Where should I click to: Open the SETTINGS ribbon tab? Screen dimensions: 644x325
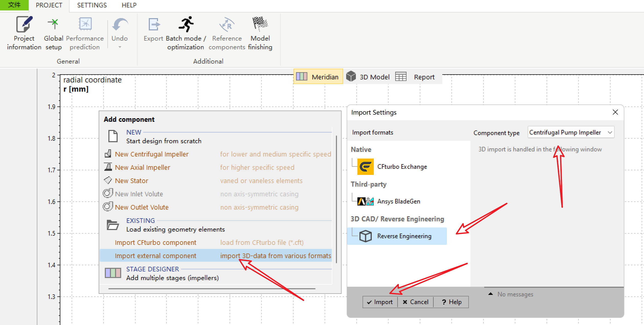[x=92, y=5]
